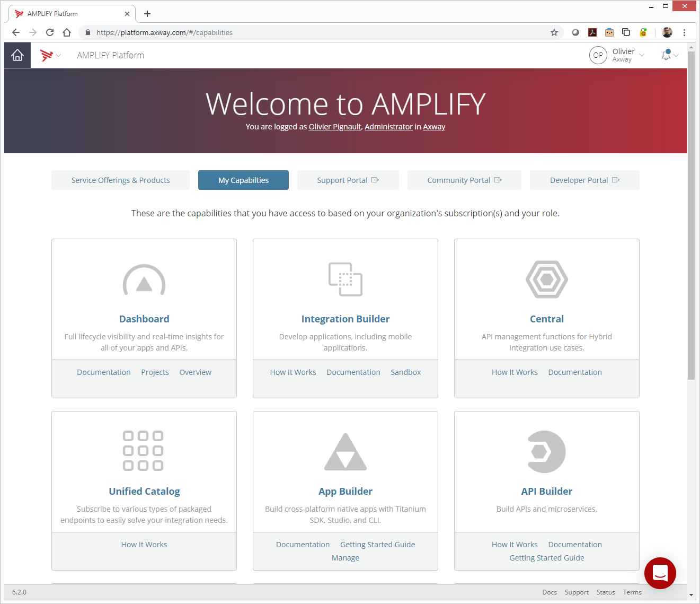Image resolution: width=700 pixels, height=604 pixels.
Task: Go forward in browser history
Action: pos(33,32)
